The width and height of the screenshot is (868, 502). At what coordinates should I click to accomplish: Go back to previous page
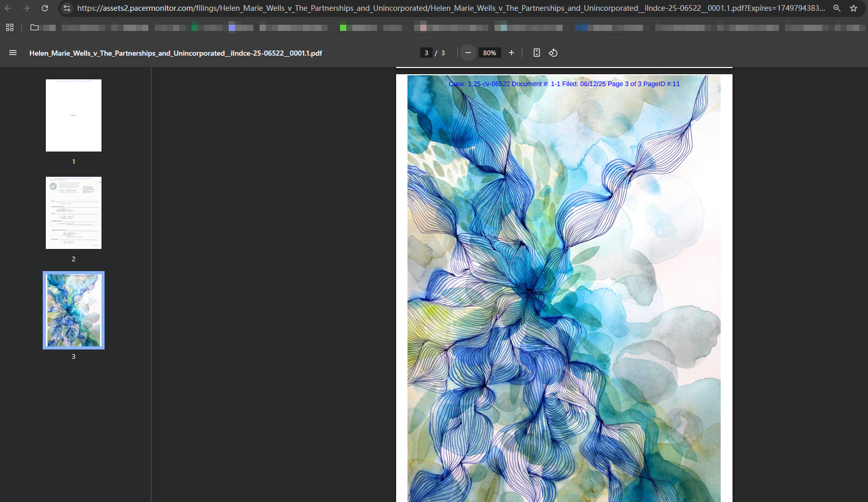point(8,8)
